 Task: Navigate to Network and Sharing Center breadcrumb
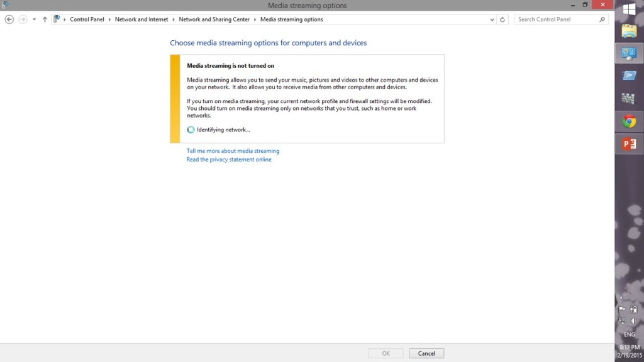click(x=214, y=19)
